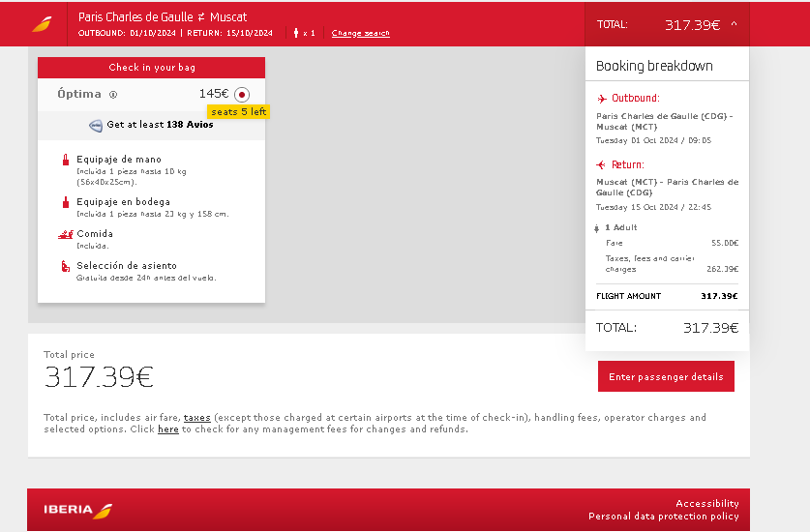Open the taxes link in price note
The height and width of the screenshot is (532, 810).
(x=197, y=417)
